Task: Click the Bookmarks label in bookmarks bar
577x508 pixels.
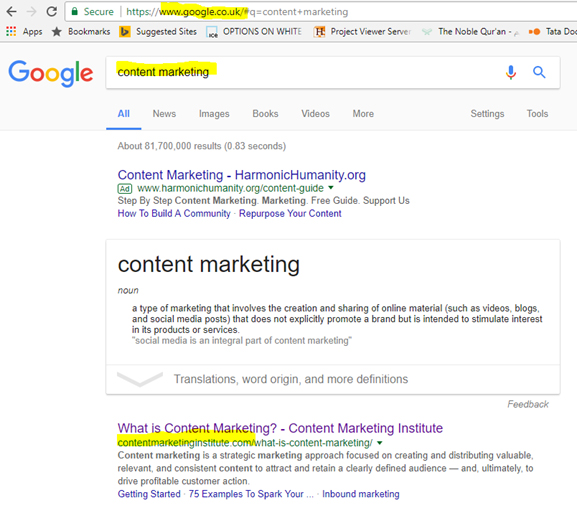Action: 89,32
